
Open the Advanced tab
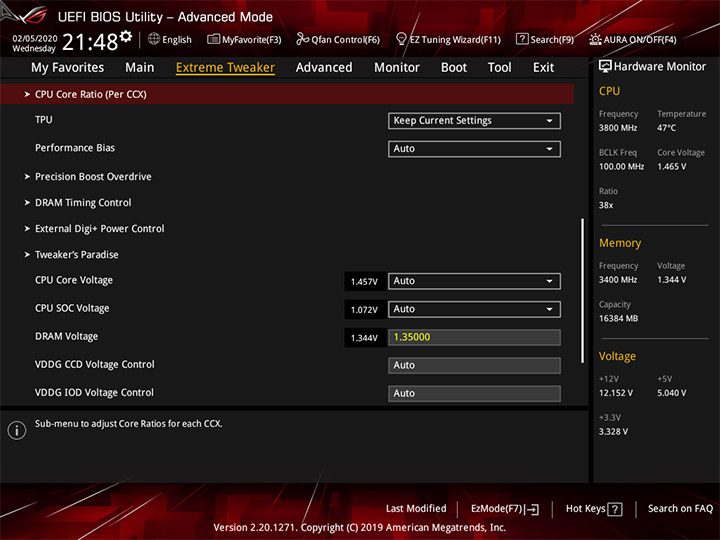click(x=324, y=68)
